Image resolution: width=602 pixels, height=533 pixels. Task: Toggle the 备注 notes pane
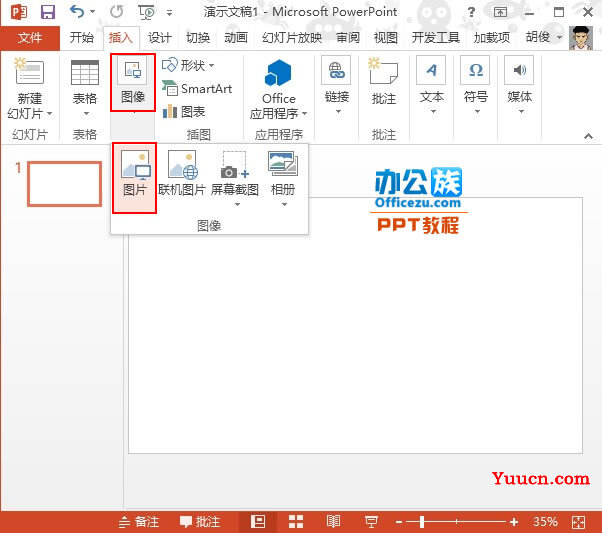[139, 521]
